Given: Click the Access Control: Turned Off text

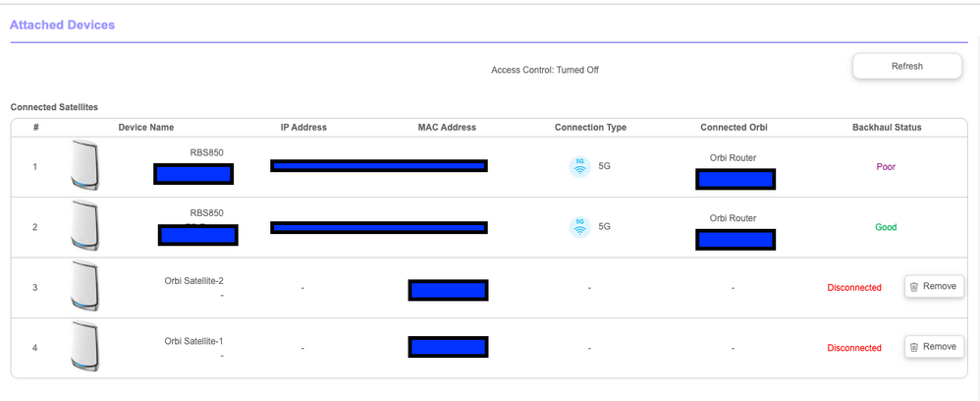Looking at the screenshot, I should 544,71.
